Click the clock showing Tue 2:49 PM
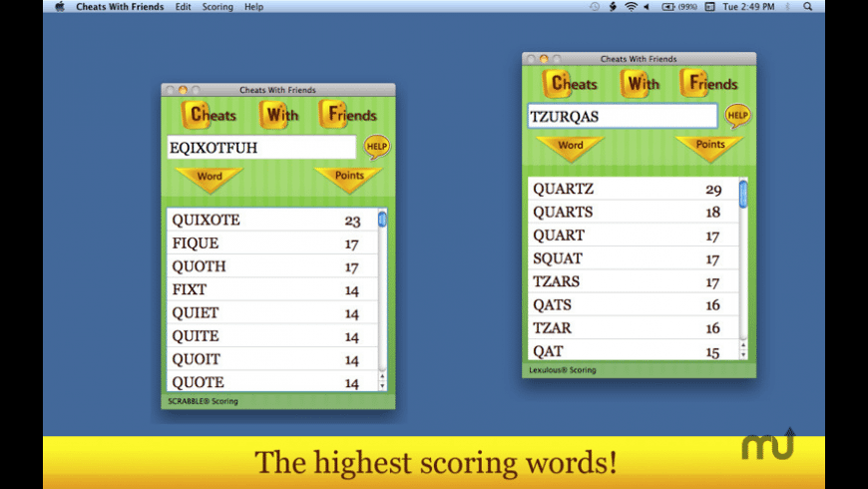This screenshot has height=489, width=868. click(x=748, y=7)
